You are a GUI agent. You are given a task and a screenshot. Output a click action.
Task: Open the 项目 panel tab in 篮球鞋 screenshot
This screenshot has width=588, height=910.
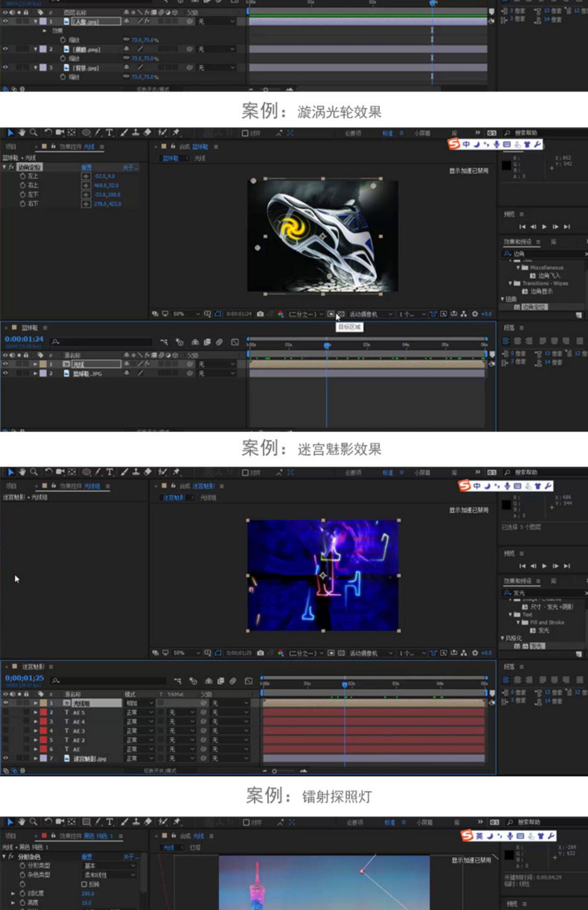[11, 147]
